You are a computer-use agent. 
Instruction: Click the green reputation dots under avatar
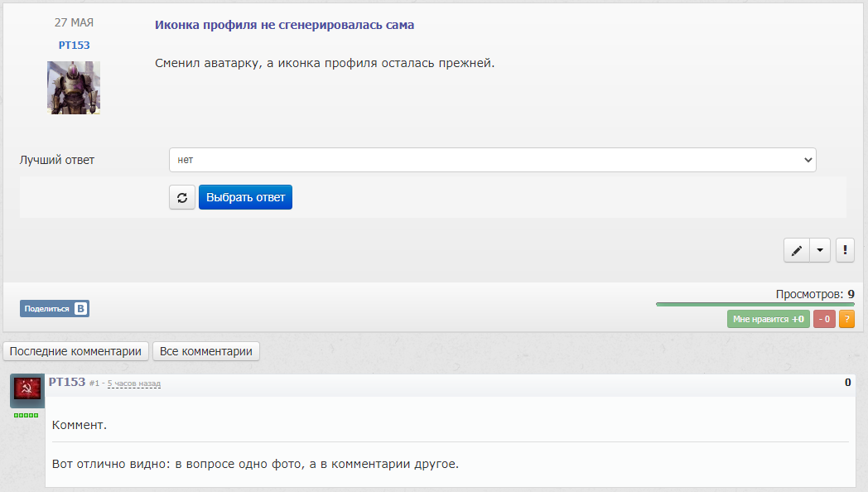[x=27, y=415]
